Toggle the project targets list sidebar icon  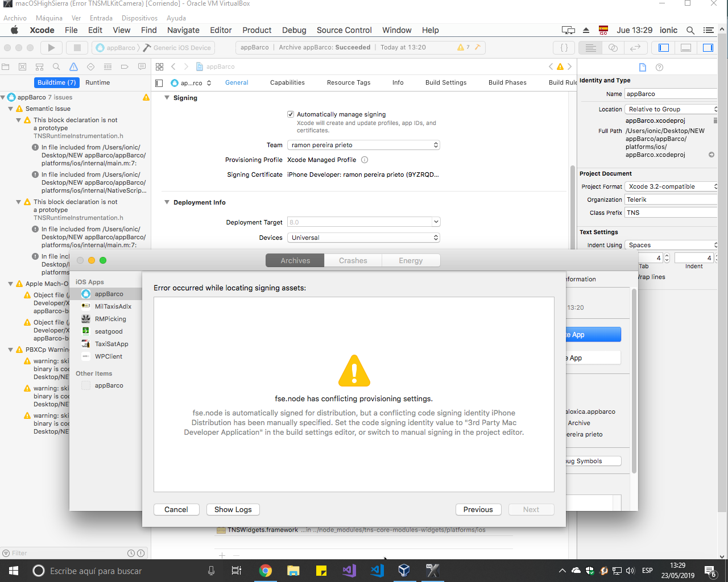[159, 83]
